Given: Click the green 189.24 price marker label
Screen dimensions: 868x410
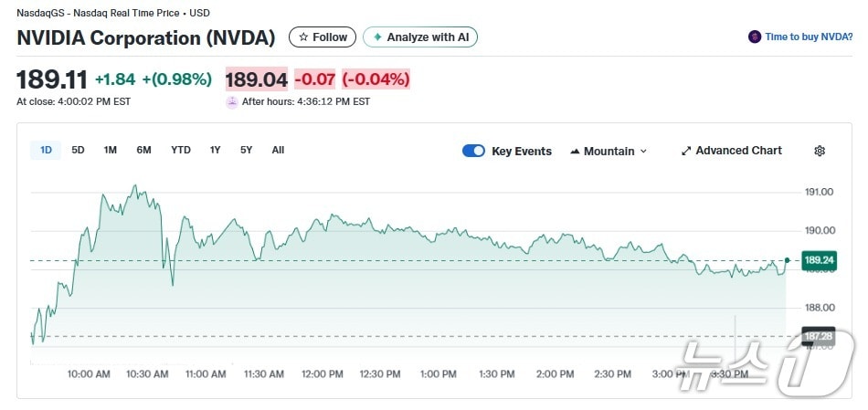Looking at the screenshot, I should point(818,260).
